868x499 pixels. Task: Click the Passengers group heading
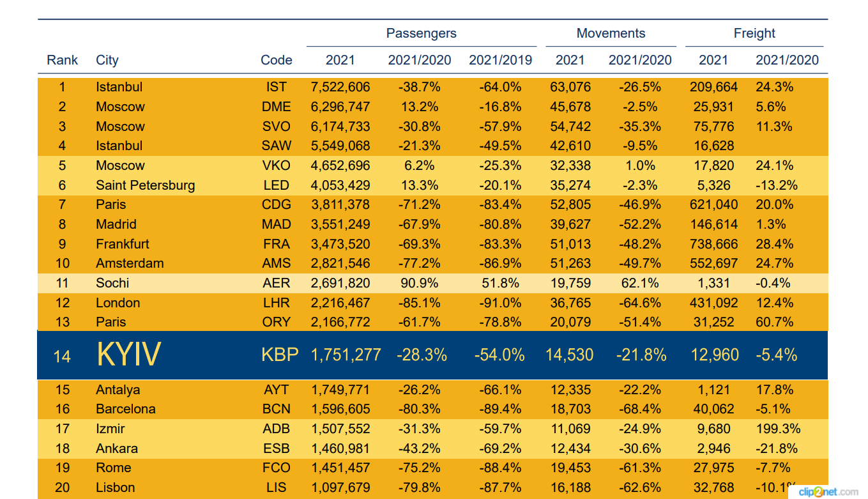click(x=422, y=33)
